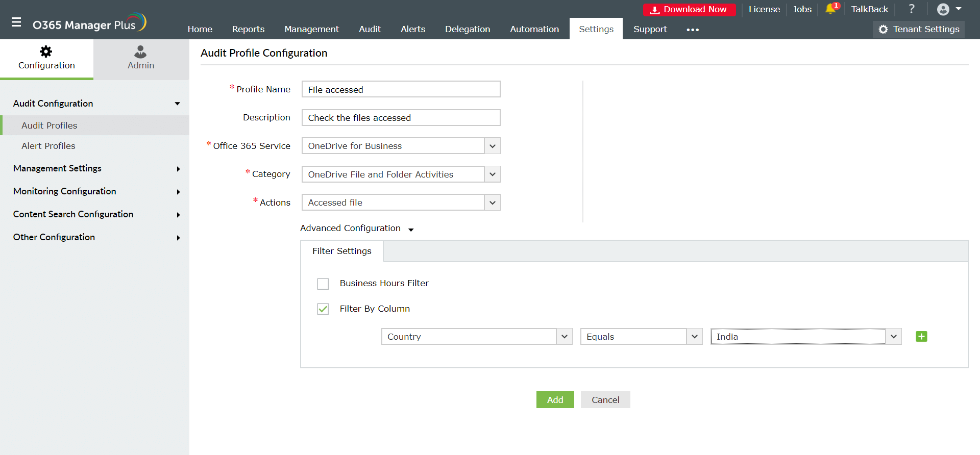Open the more tabs ellipsis menu

693,30
